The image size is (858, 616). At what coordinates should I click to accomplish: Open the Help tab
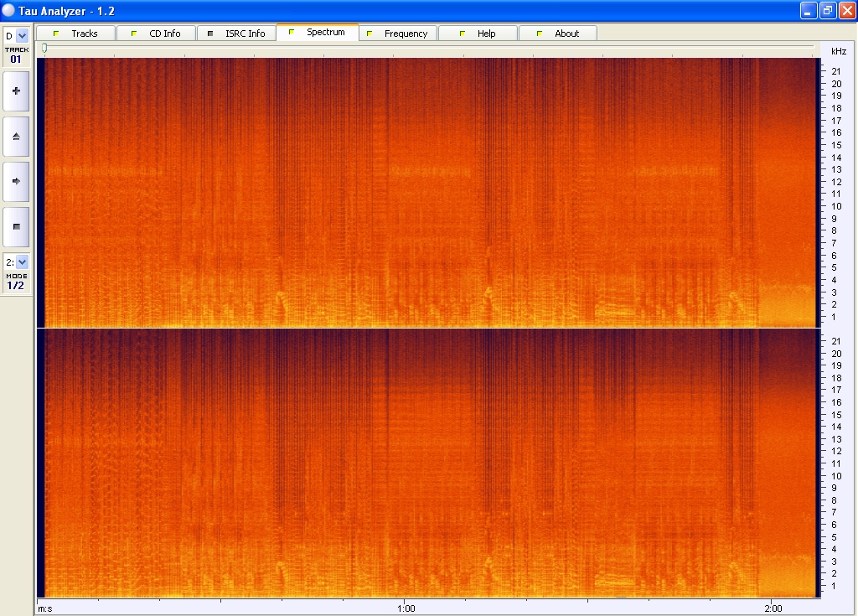pyautogui.click(x=478, y=34)
